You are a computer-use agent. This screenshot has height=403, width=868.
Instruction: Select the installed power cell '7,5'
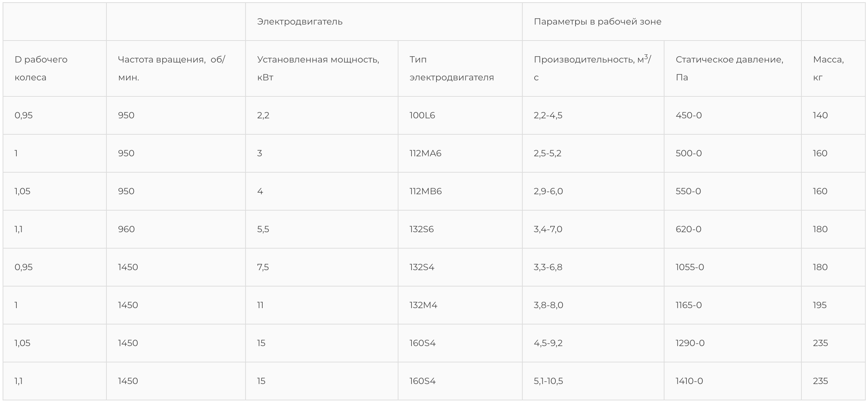point(263,267)
